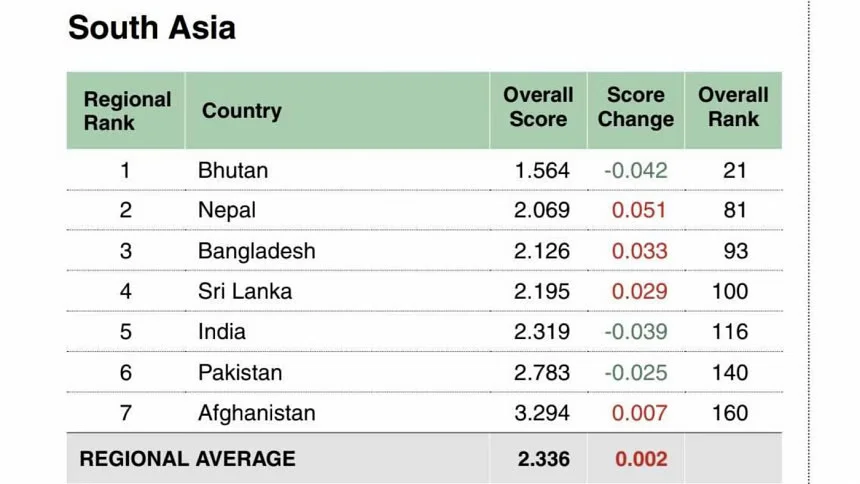Screen dimensions: 860x484
Task: Click the Pakistan country name
Action: pyautogui.click(x=240, y=373)
